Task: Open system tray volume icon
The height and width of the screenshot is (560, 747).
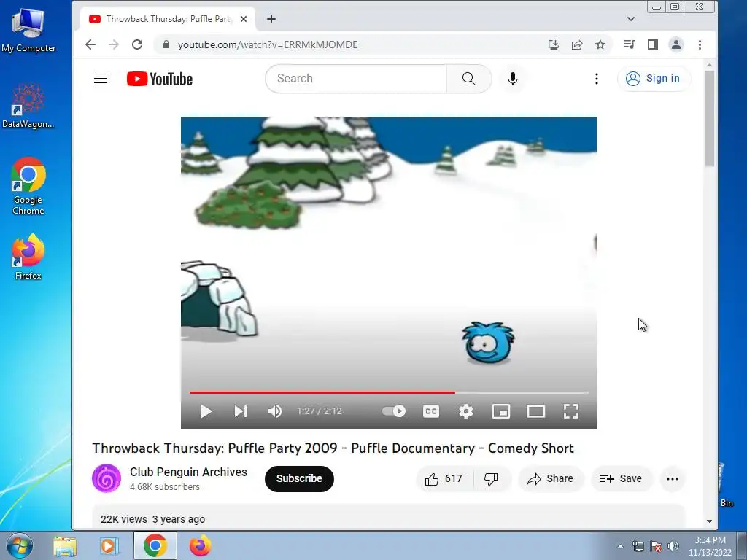Action: click(673, 546)
